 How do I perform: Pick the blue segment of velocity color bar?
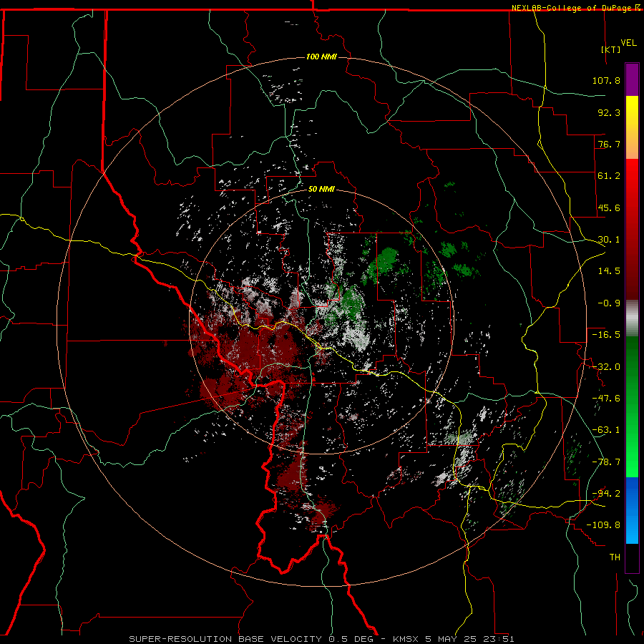pos(632,510)
